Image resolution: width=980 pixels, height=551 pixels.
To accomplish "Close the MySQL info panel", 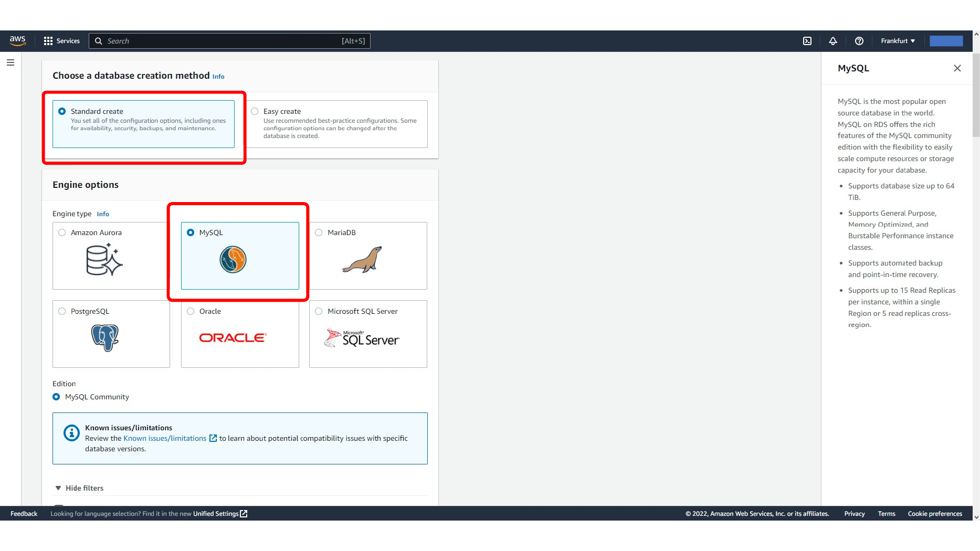I will coord(957,68).
